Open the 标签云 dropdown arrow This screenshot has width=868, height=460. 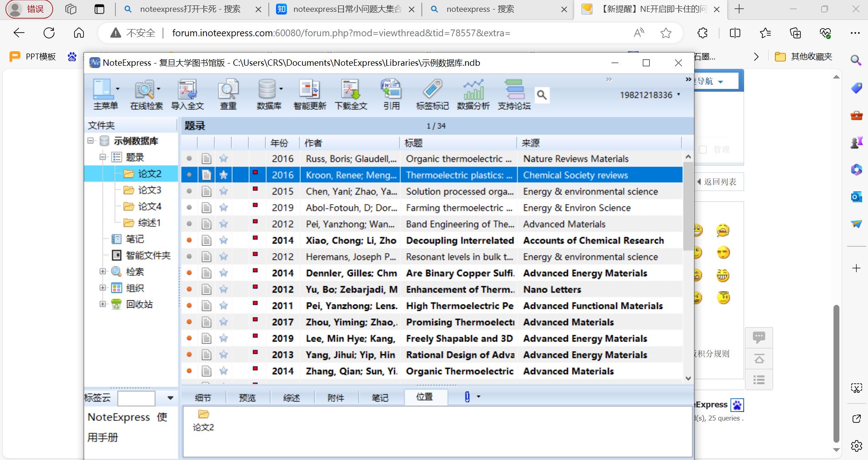(170, 398)
